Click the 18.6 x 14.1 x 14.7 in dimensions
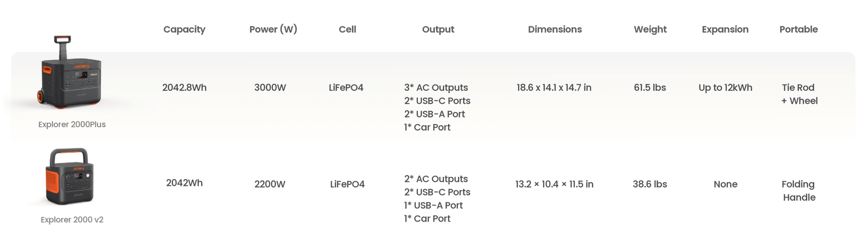This screenshot has width=868, height=251. (554, 88)
